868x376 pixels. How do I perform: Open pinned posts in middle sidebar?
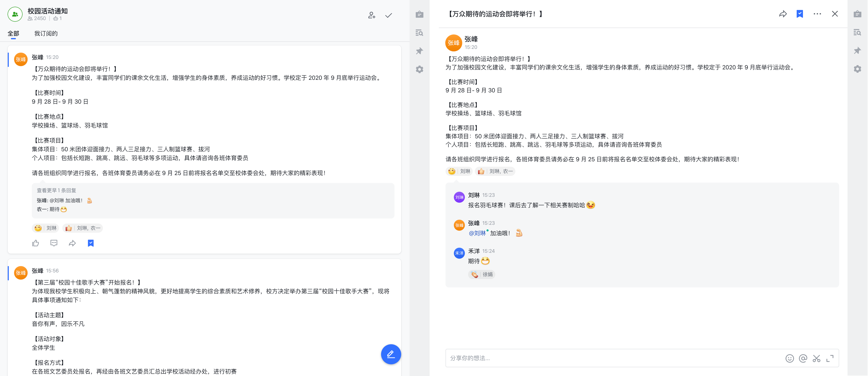pyautogui.click(x=420, y=51)
